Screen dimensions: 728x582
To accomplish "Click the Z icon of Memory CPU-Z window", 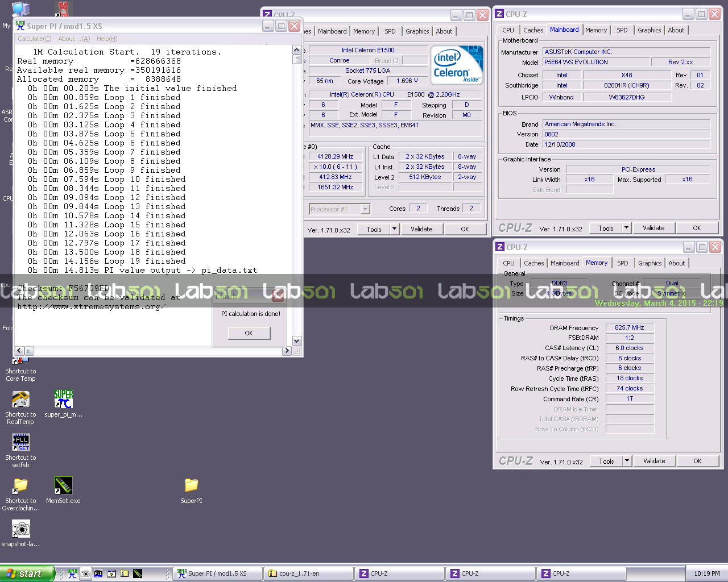I will click(500, 247).
